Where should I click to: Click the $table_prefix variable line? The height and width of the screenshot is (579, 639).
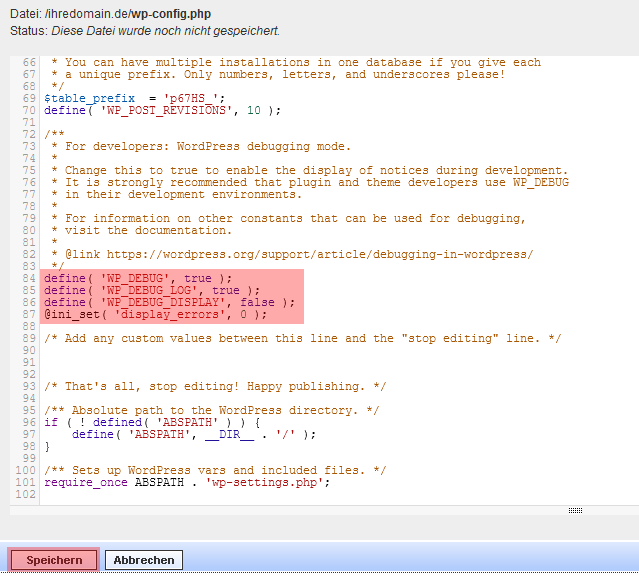pos(134,98)
